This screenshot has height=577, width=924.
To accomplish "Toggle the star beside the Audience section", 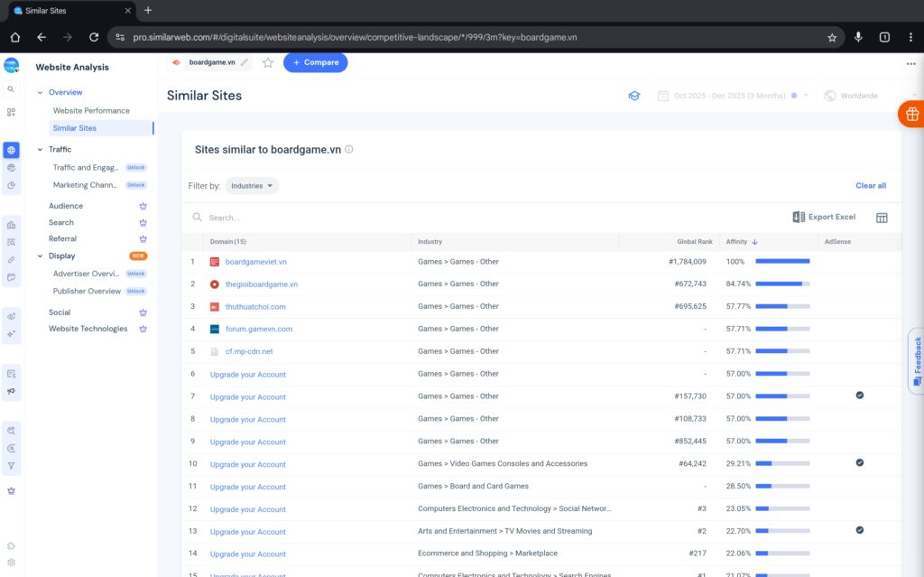I will [x=142, y=205].
